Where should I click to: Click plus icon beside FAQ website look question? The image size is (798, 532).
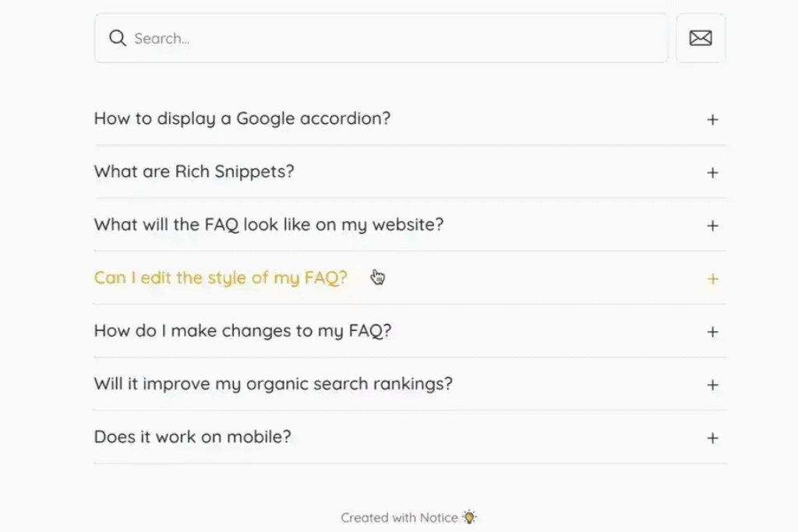pyautogui.click(x=712, y=225)
